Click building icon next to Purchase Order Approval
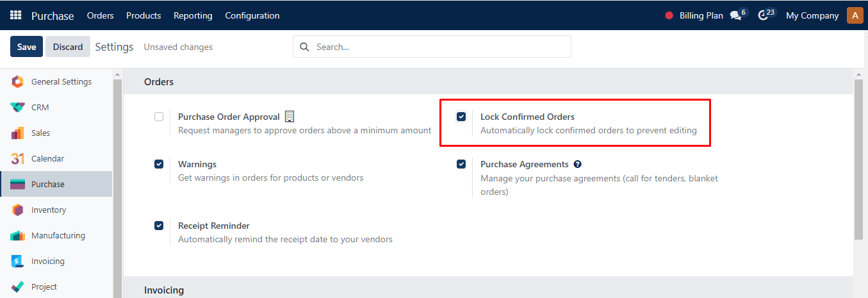868x298 pixels. click(x=290, y=117)
